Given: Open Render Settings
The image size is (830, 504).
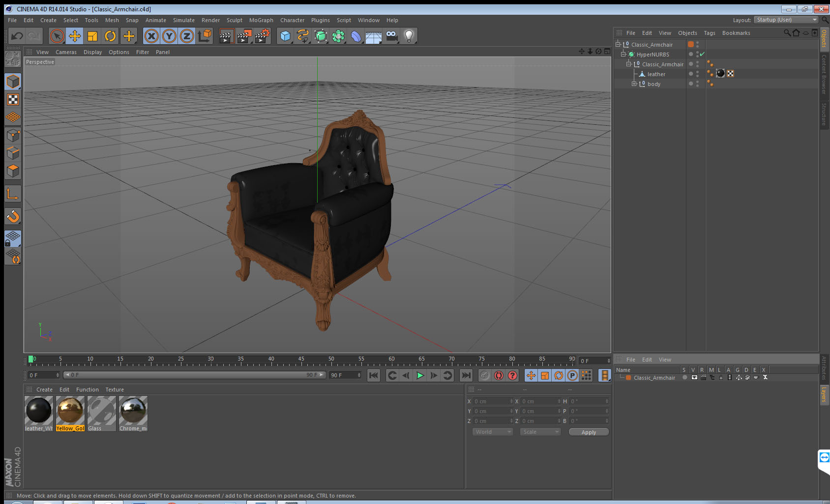Looking at the screenshot, I should (263, 36).
